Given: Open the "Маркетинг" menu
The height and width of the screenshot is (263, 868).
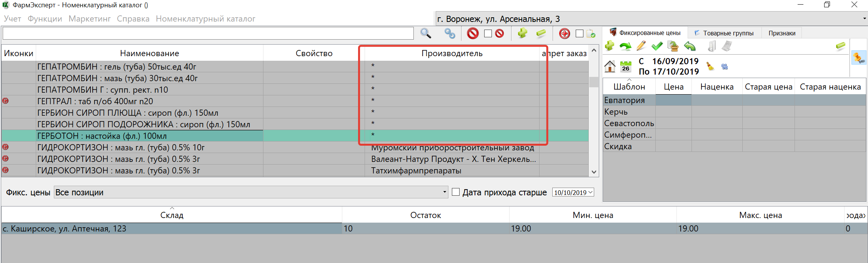Looking at the screenshot, I should pos(90,19).
